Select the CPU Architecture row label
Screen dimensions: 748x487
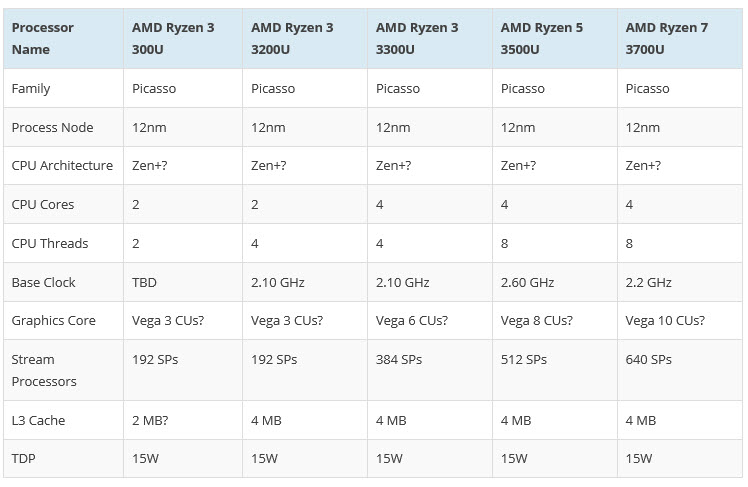coord(62,165)
